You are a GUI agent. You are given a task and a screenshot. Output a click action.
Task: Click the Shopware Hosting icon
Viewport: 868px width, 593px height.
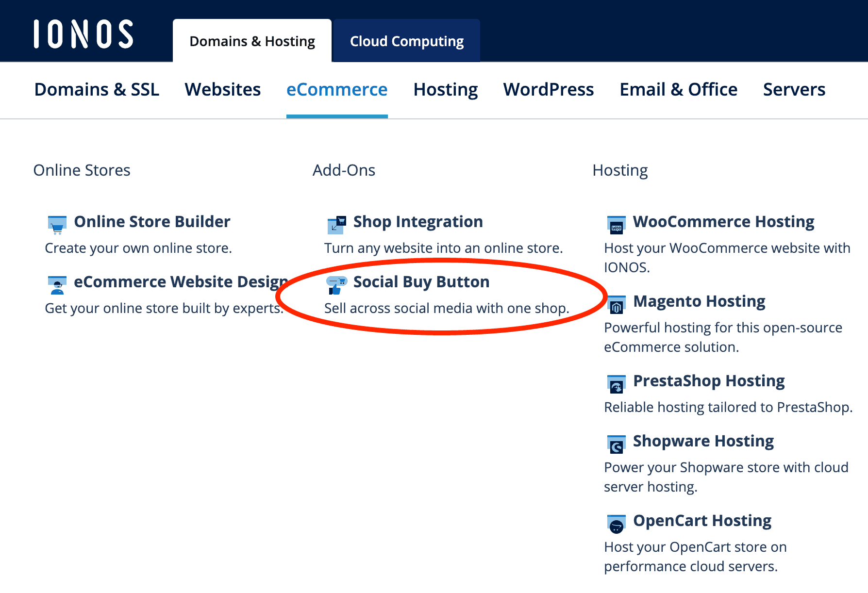pyautogui.click(x=616, y=444)
